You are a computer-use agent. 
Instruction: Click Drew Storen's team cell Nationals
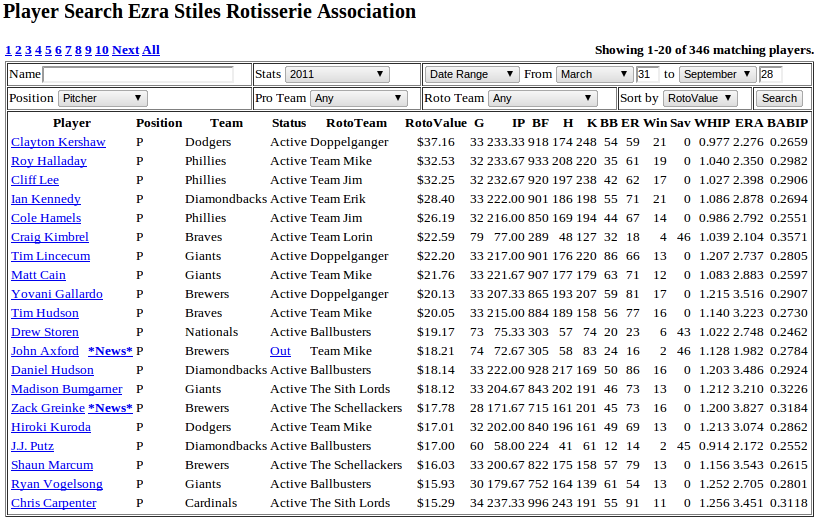(x=212, y=332)
